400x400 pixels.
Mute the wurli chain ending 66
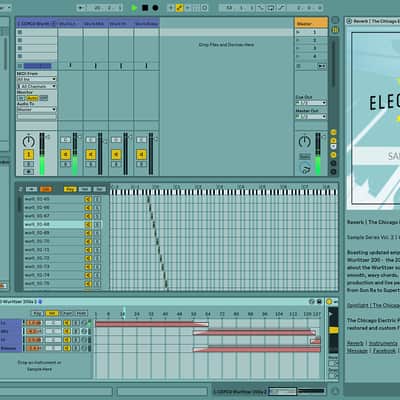click(x=88, y=208)
